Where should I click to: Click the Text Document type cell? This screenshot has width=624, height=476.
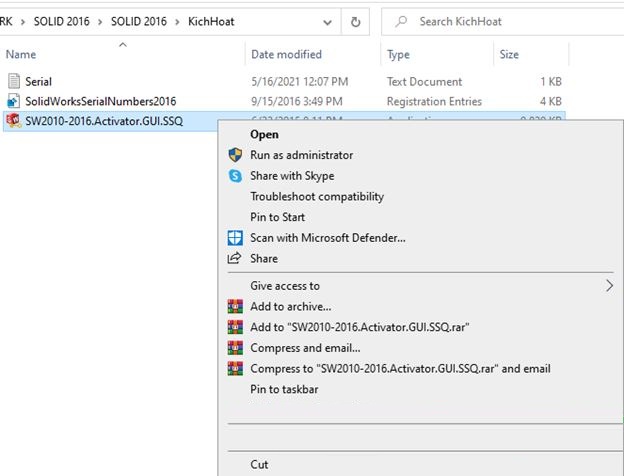tap(424, 82)
